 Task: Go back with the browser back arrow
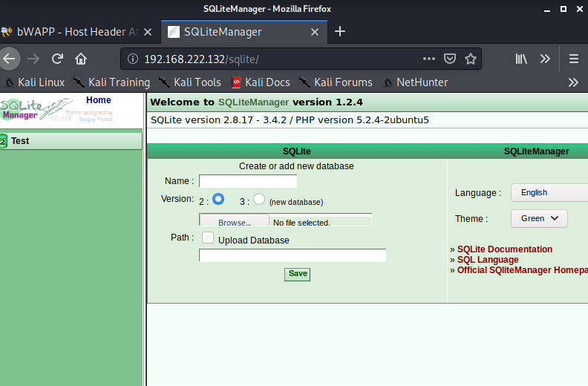tap(9, 59)
